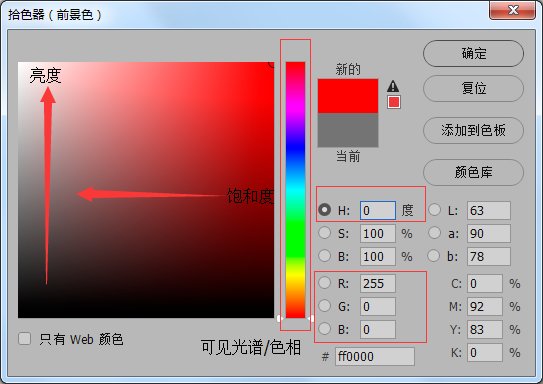The width and height of the screenshot is (543, 384).
Task: Click the new red color preview
Action: (348, 96)
